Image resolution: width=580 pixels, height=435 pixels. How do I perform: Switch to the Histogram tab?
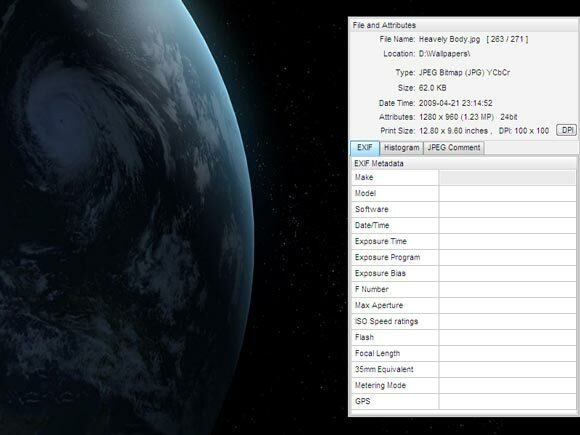pyautogui.click(x=401, y=148)
